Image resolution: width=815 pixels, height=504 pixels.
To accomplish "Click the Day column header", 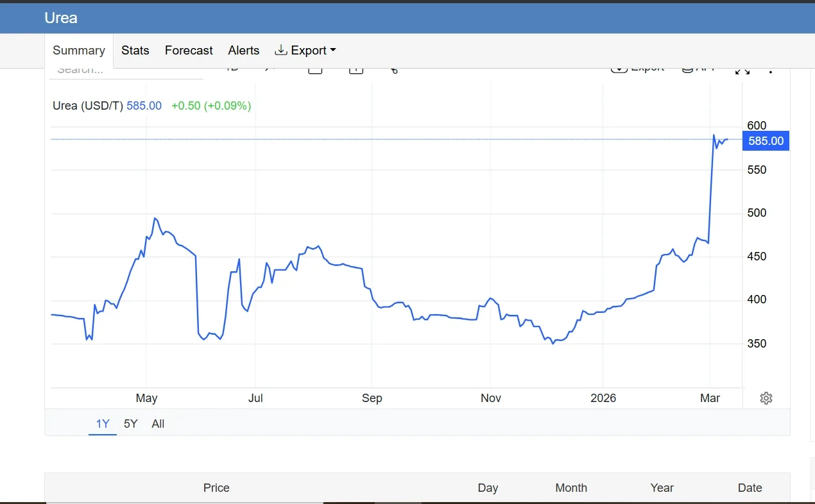I will point(488,488).
